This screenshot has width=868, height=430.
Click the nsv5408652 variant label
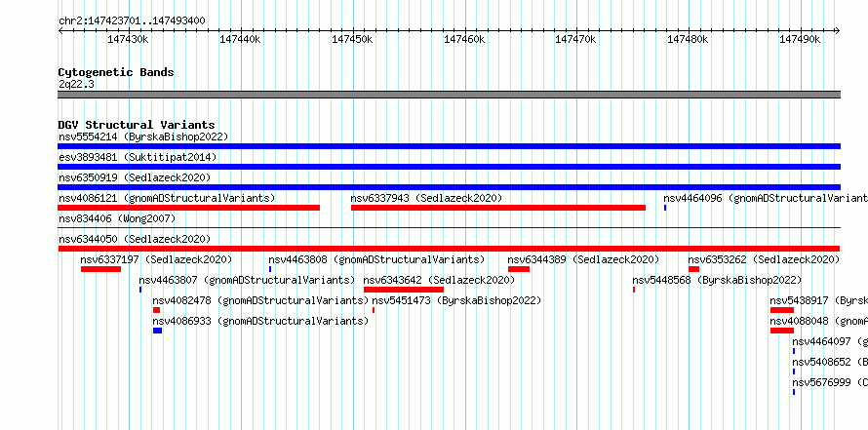(x=830, y=362)
